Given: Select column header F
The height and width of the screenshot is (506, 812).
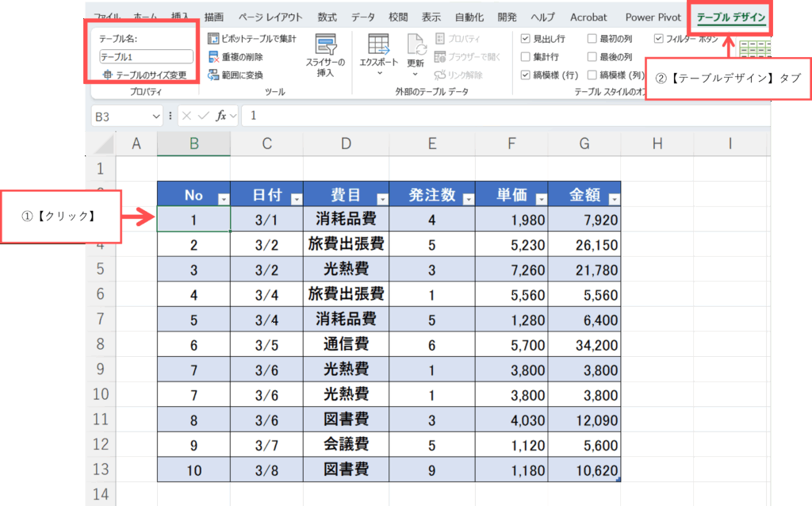Looking at the screenshot, I should (511, 144).
